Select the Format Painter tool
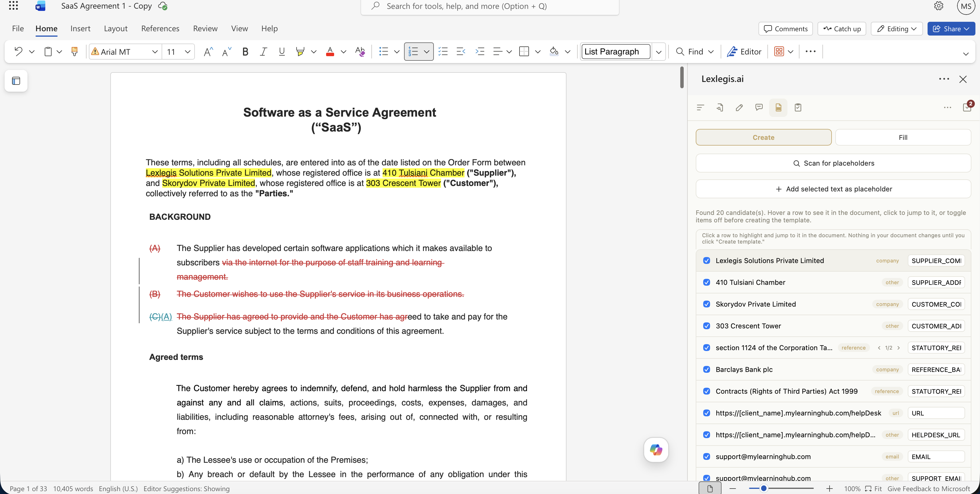This screenshot has height=494, width=980. (75, 51)
